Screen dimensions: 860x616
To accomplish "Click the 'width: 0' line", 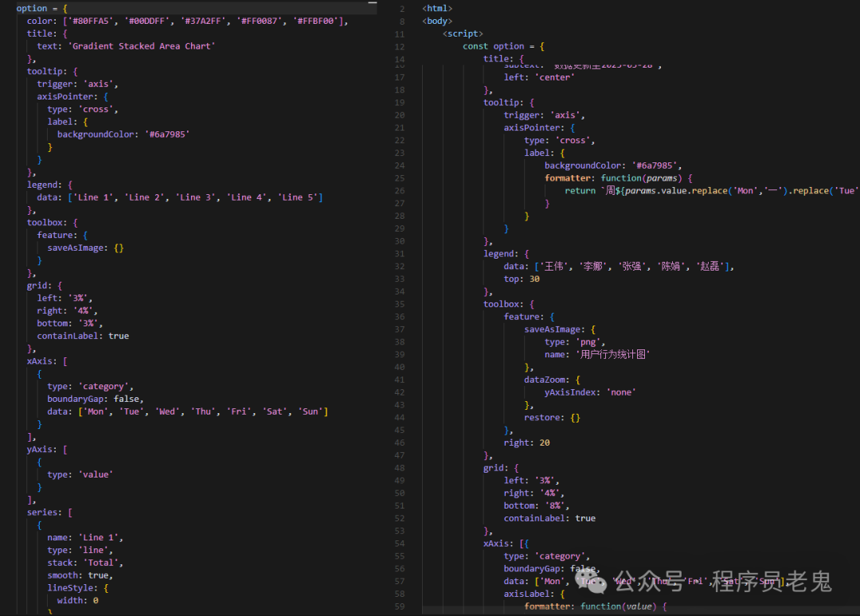I will point(78,601).
